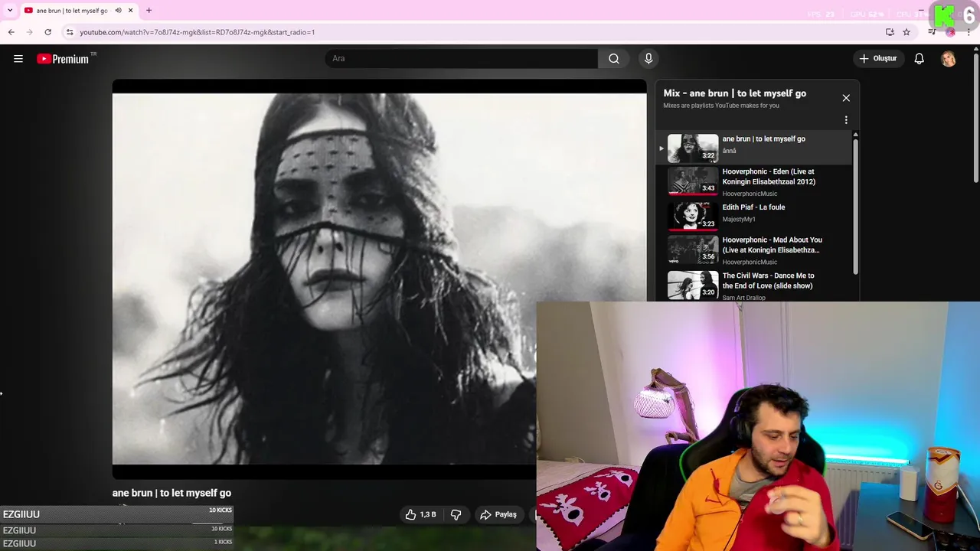View site information icon in address bar

pos(70,32)
